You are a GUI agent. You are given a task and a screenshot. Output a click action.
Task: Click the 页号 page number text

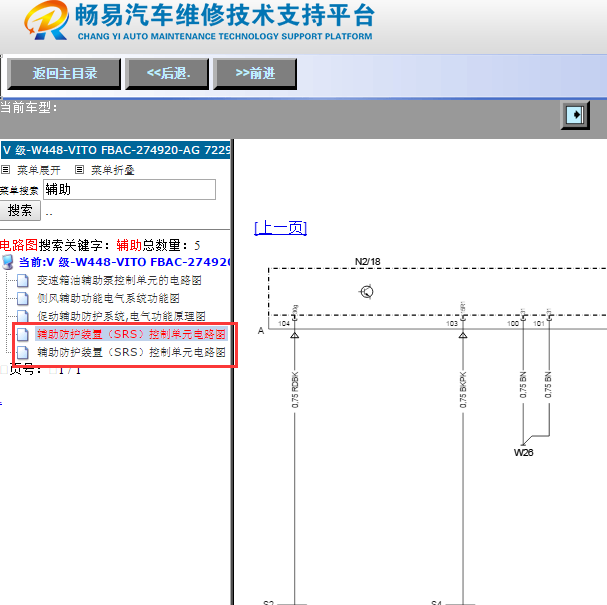pos(25,370)
